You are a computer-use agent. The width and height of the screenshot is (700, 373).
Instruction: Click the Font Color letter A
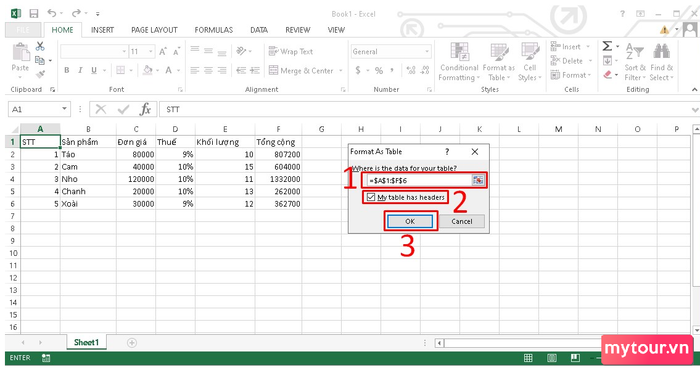pyautogui.click(x=168, y=70)
